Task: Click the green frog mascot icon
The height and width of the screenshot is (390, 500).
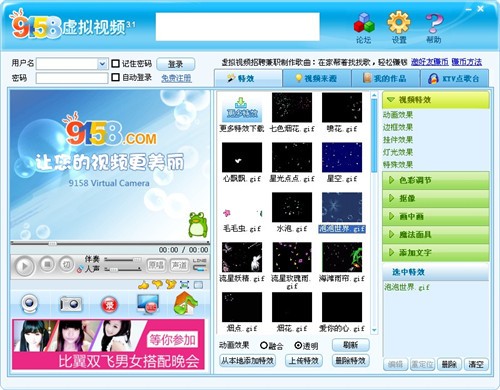Action: click(198, 224)
